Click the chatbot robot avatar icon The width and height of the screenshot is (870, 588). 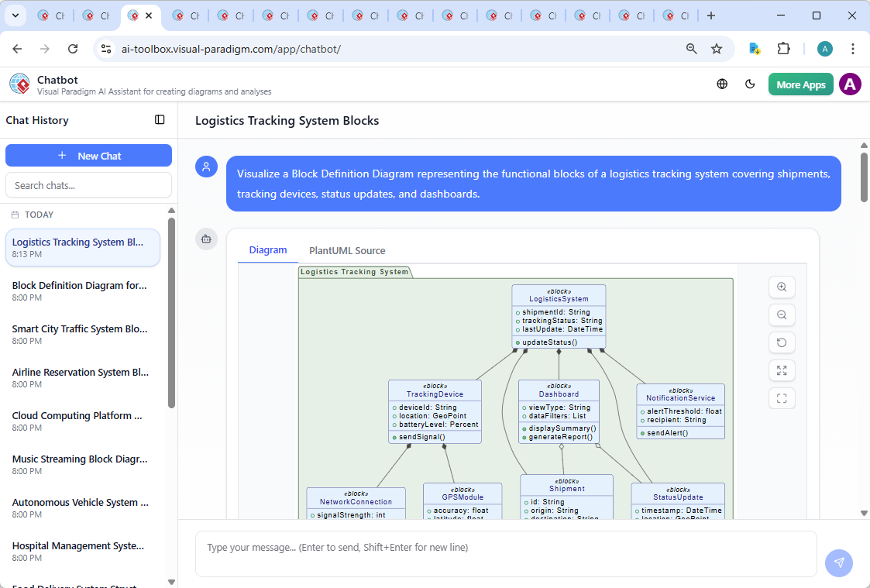[x=206, y=239]
